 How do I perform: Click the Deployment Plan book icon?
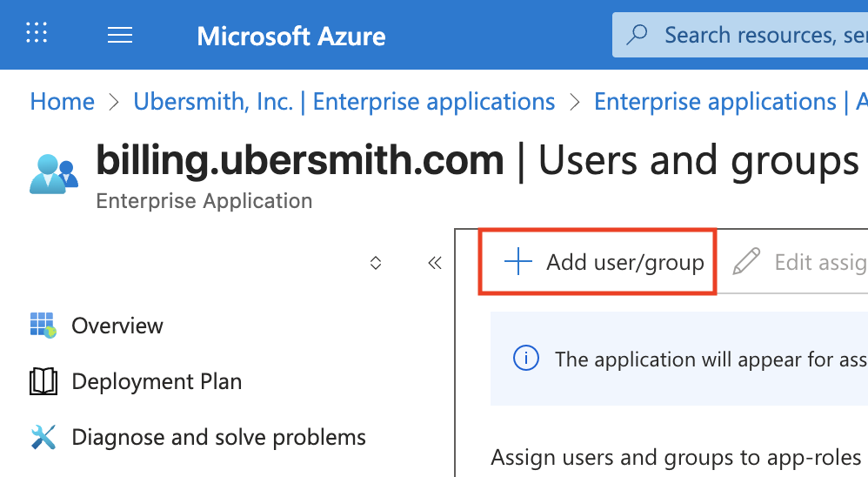(x=43, y=381)
